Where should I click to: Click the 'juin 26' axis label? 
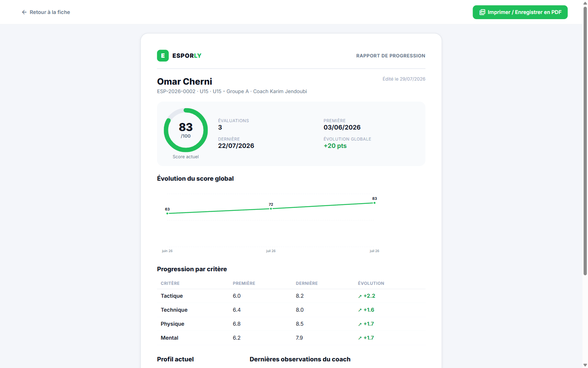(x=167, y=251)
